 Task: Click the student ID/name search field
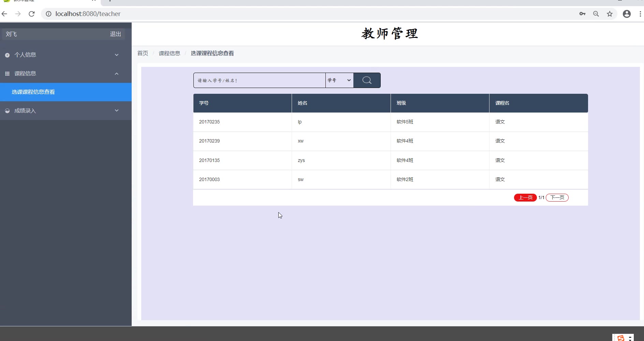(259, 80)
